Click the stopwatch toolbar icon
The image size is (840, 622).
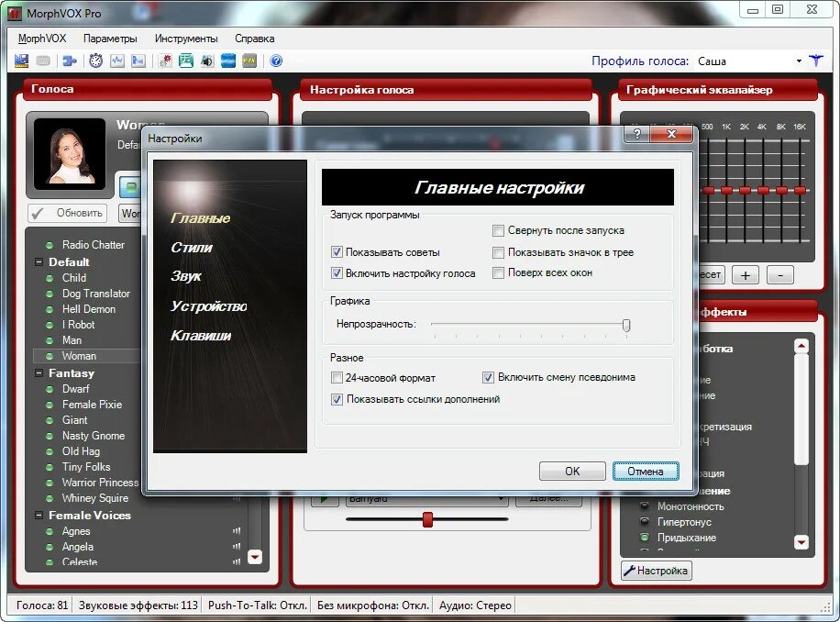click(96, 61)
